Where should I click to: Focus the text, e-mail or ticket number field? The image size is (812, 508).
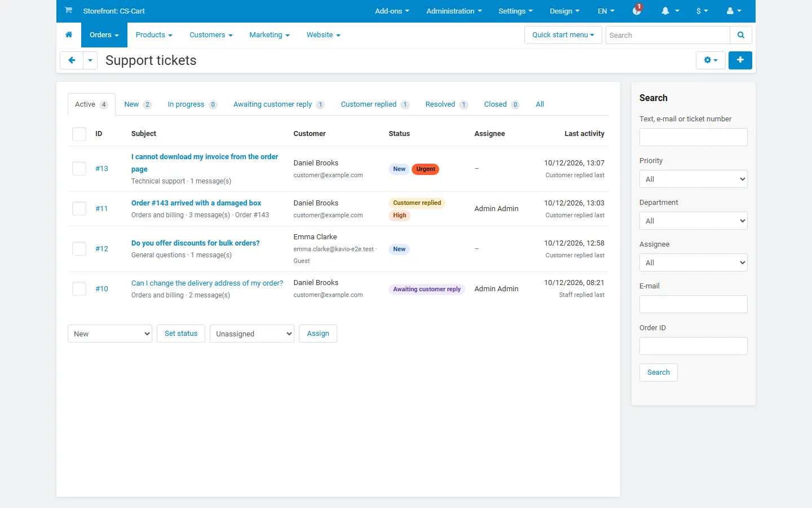pos(694,137)
